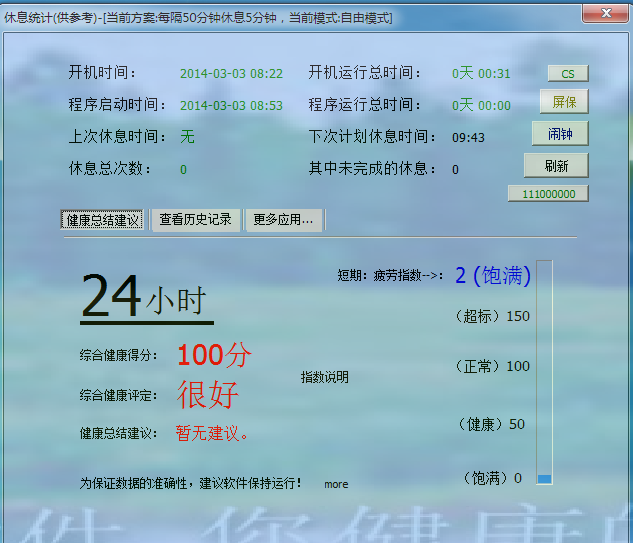Click the 其中未完成的休息 label
Screen dimensions: 633x543
(372, 169)
